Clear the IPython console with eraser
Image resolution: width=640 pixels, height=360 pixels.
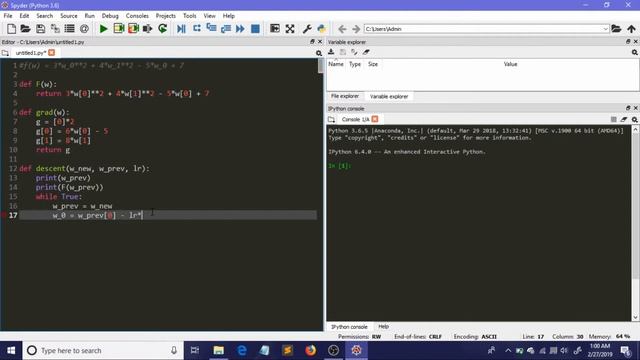click(x=624, y=119)
